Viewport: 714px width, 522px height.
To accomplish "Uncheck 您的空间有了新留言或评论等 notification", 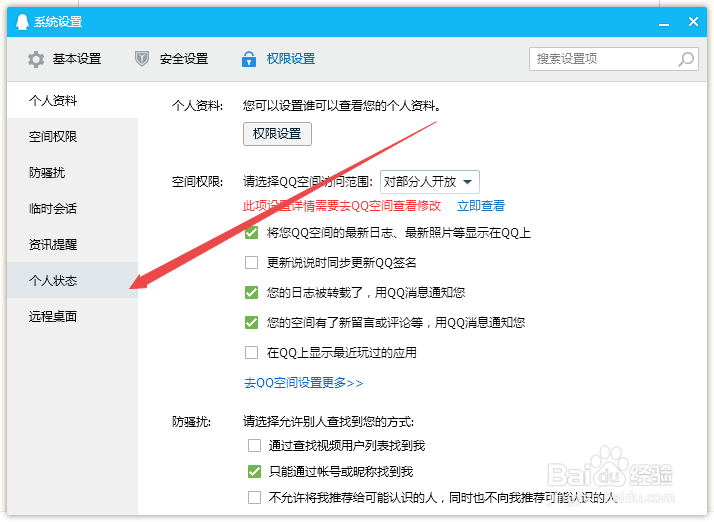I will coord(251,322).
